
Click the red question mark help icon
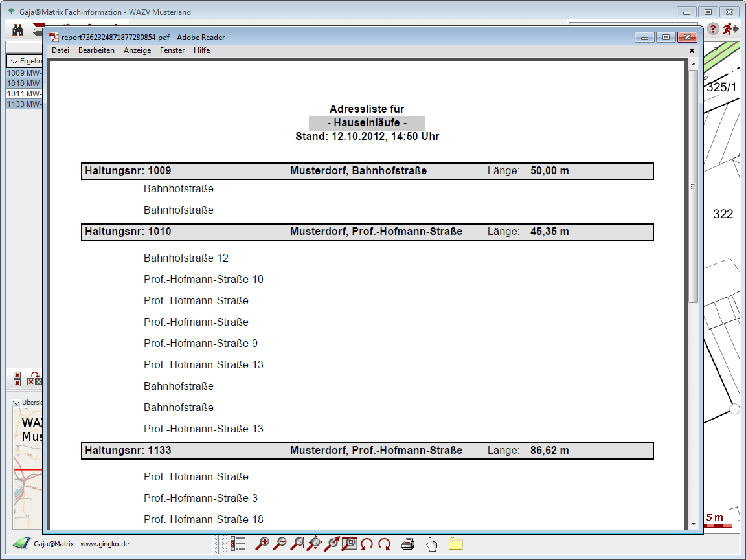pos(713,29)
